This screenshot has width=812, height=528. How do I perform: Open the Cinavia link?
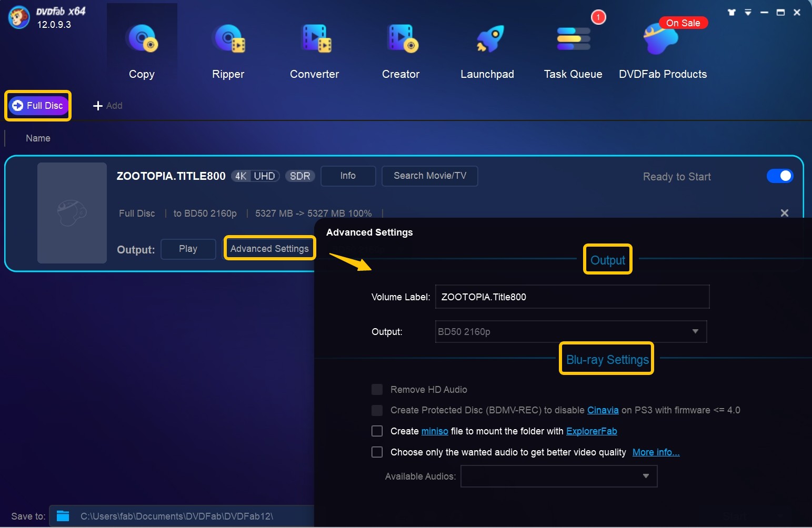coord(603,410)
